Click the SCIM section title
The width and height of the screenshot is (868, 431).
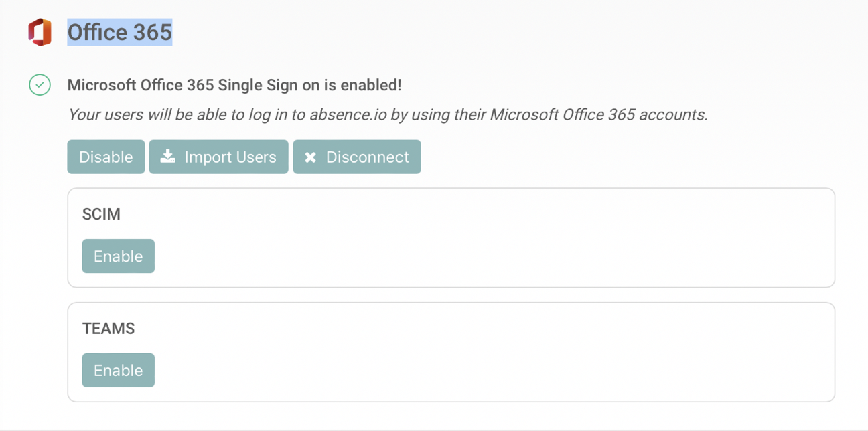tap(101, 214)
